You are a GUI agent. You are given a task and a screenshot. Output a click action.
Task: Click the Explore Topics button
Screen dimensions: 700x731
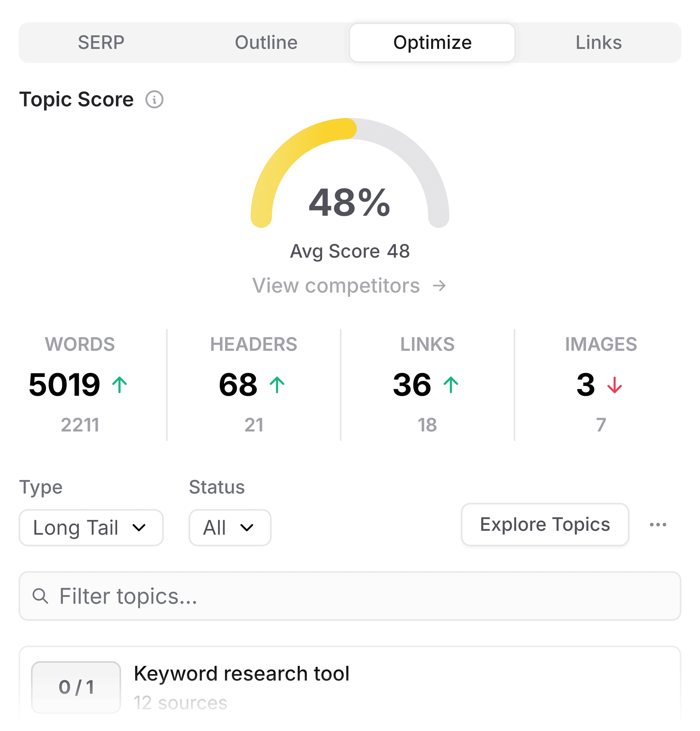(544, 524)
